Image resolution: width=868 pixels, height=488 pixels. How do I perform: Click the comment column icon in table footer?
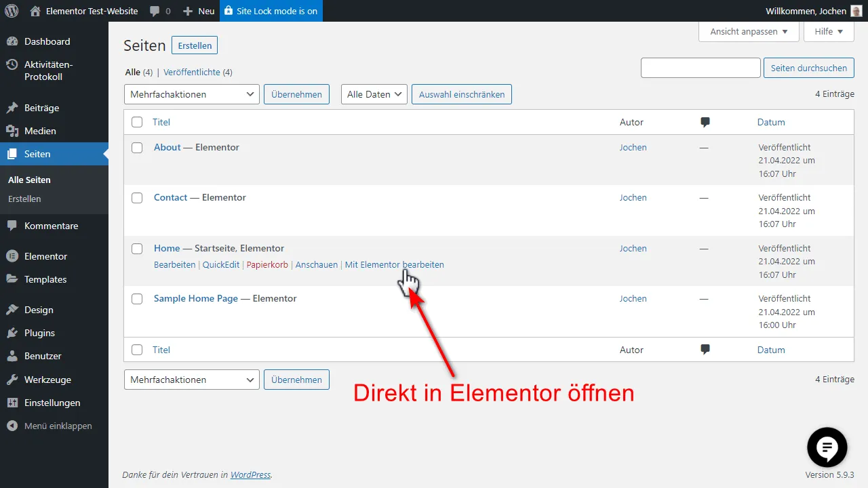click(705, 350)
